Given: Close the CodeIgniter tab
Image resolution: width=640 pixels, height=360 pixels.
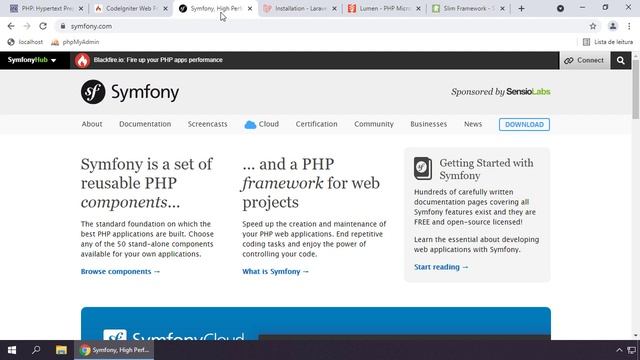Looking at the screenshot, I should [x=165, y=9].
